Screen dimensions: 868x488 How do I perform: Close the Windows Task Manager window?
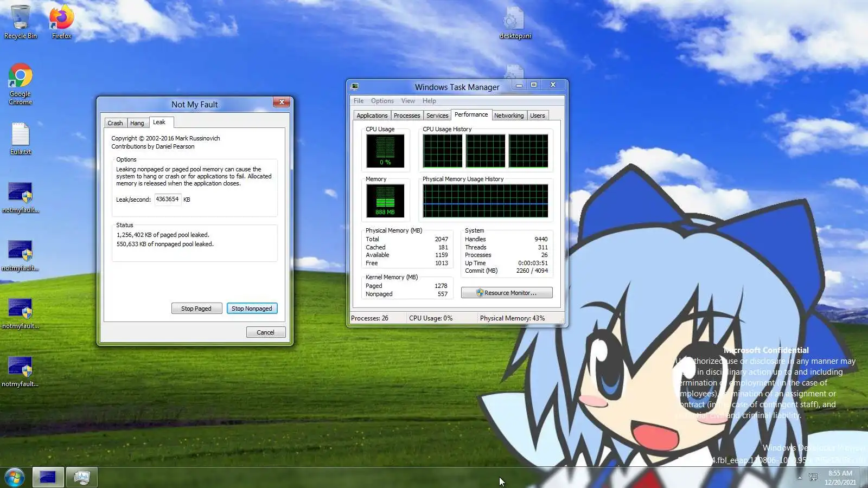[x=553, y=85]
